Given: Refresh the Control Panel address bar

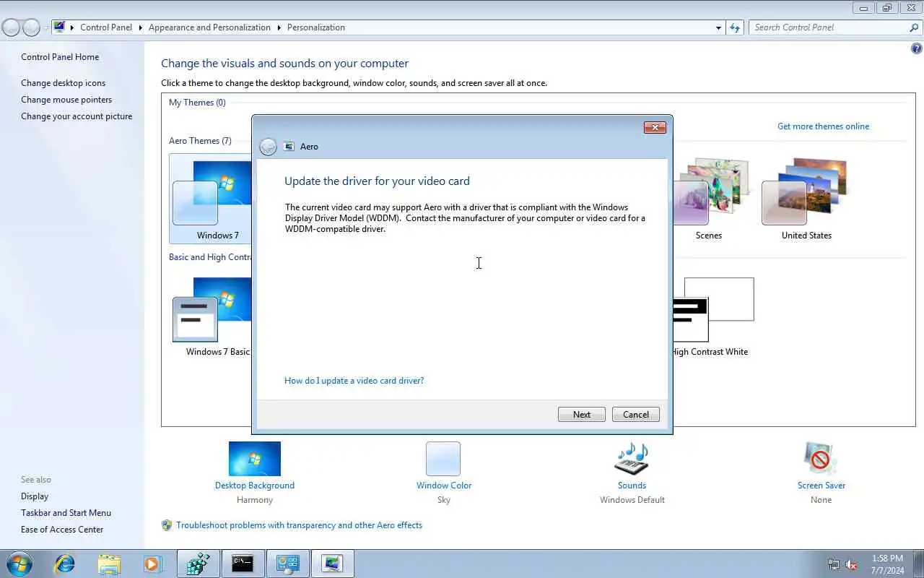Looking at the screenshot, I should 735,27.
